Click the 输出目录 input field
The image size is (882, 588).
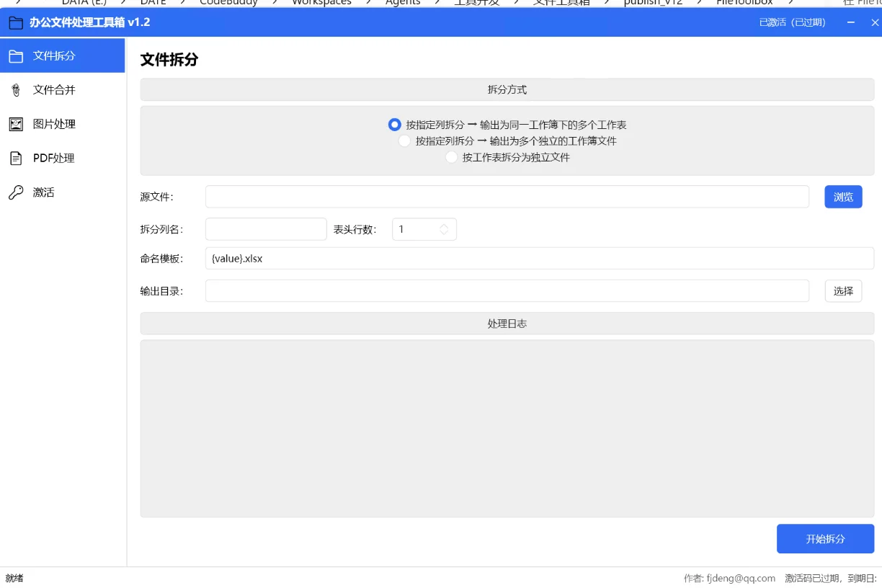(507, 290)
